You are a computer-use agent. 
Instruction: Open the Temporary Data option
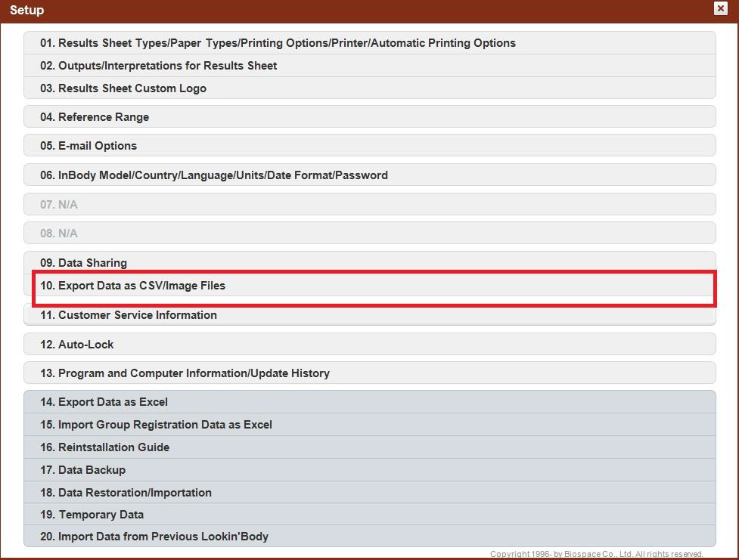click(x=92, y=515)
